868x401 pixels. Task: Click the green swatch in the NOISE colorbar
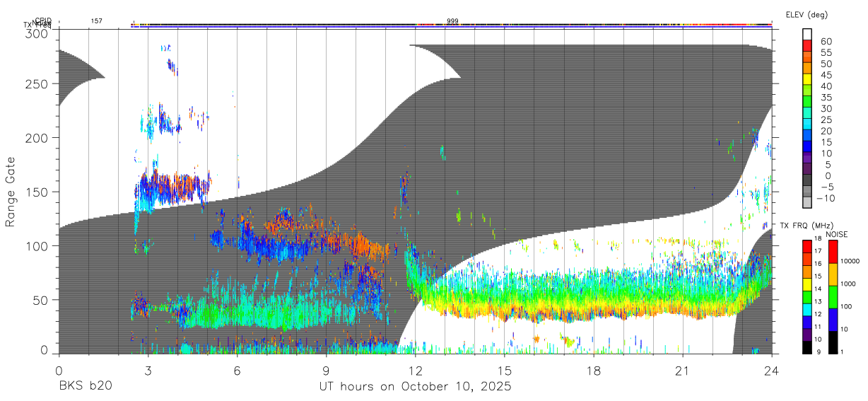[833, 296]
